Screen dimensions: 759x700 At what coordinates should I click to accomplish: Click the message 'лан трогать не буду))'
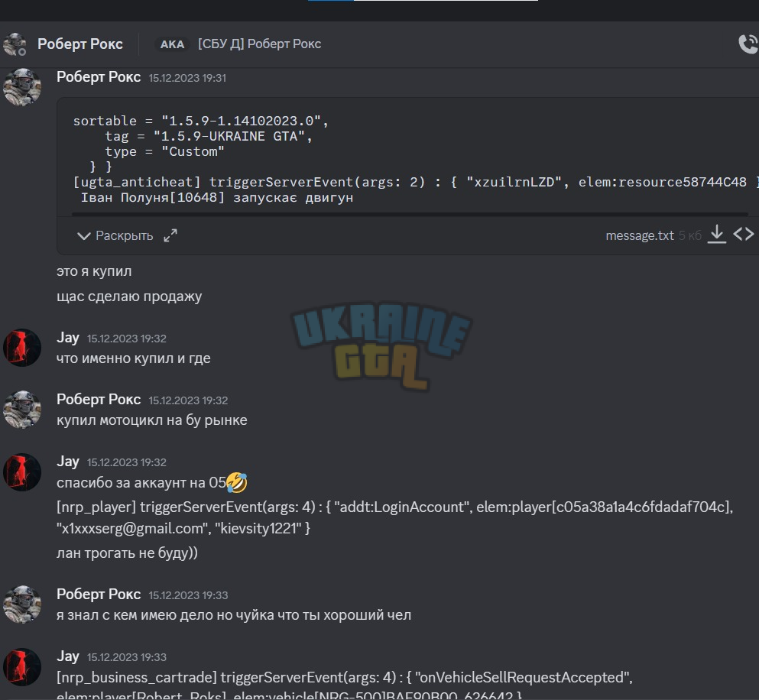pyautogui.click(x=128, y=553)
